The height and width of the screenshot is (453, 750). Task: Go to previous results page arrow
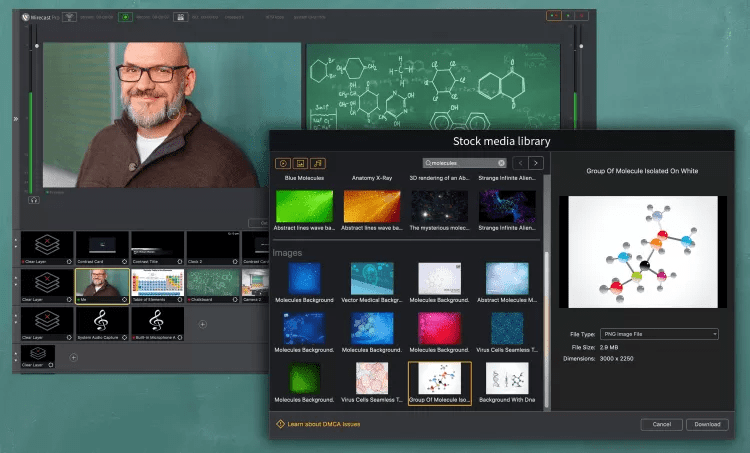pyautogui.click(x=520, y=163)
